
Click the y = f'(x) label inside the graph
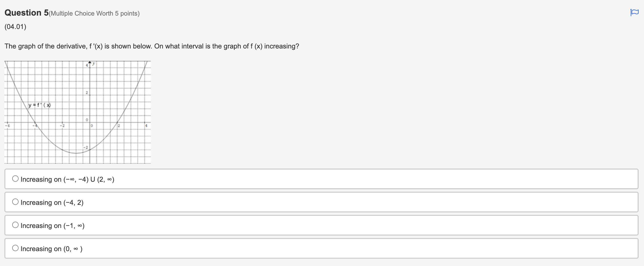pos(39,105)
